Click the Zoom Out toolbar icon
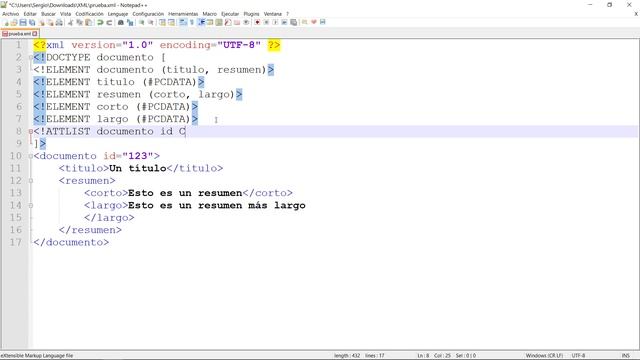The image size is (640, 360). [151, 22]
